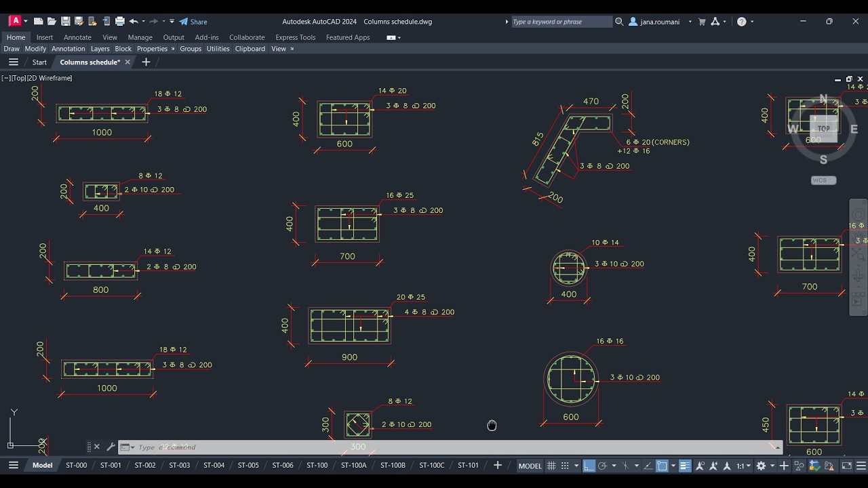Toggle Annotation Scale sync icon in status bar

point(726,466)
